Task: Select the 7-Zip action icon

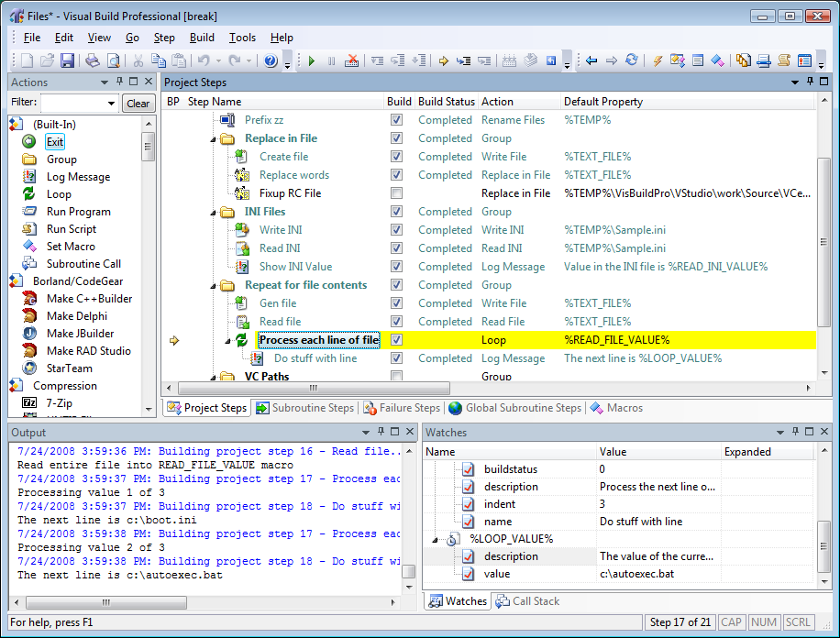Action: coord(29,403)
